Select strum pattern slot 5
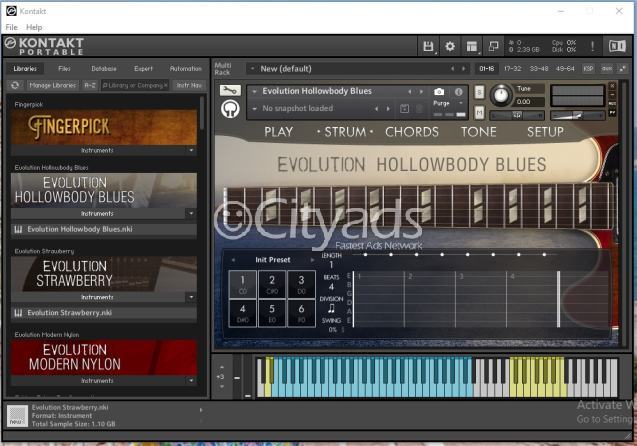 point(272,313)
